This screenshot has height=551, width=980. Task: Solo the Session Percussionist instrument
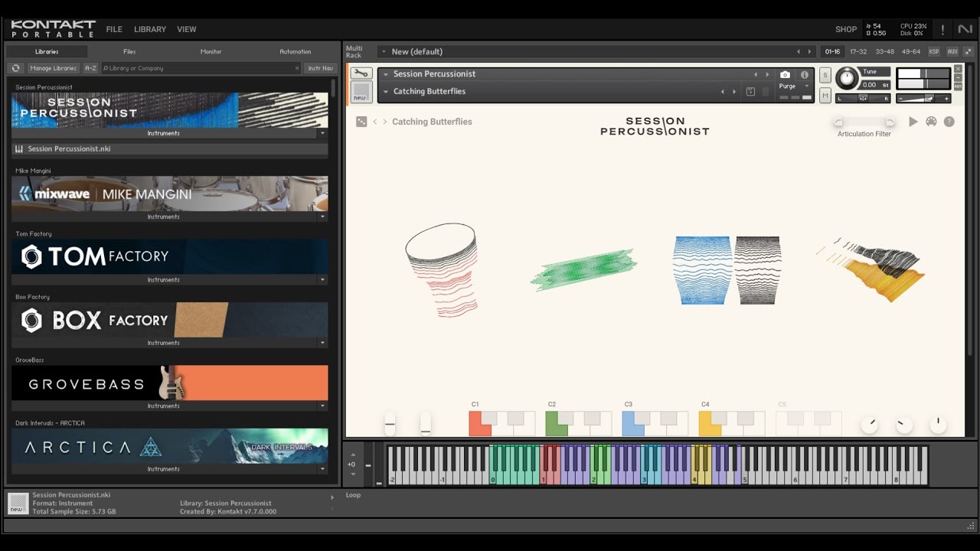coord(825,75)
